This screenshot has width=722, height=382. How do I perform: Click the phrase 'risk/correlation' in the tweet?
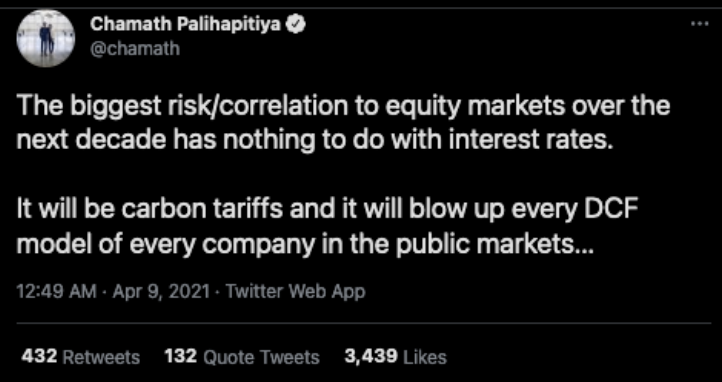261,107
